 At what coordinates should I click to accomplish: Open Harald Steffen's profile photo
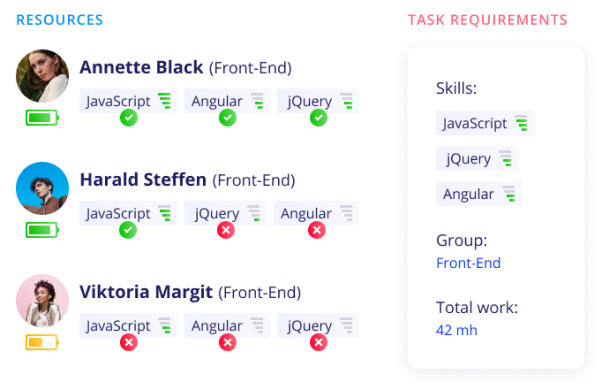(x=42, y=188)
